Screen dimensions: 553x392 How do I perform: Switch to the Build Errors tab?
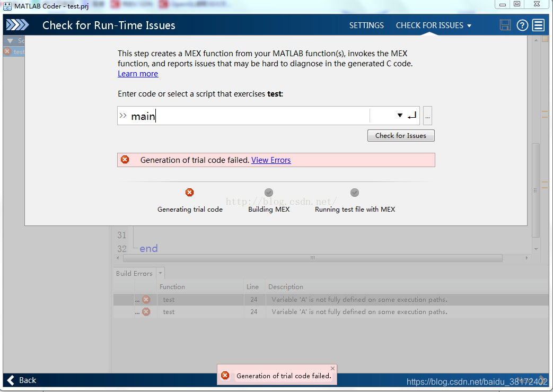(x=134, y=274)
